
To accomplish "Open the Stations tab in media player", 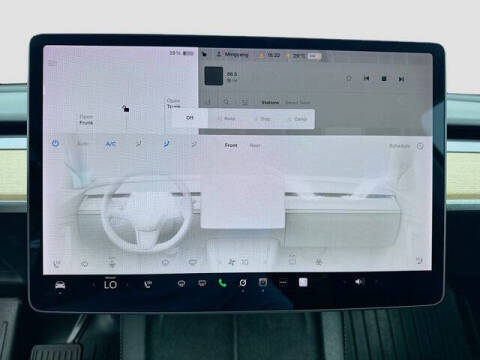I will pos(270,102).
